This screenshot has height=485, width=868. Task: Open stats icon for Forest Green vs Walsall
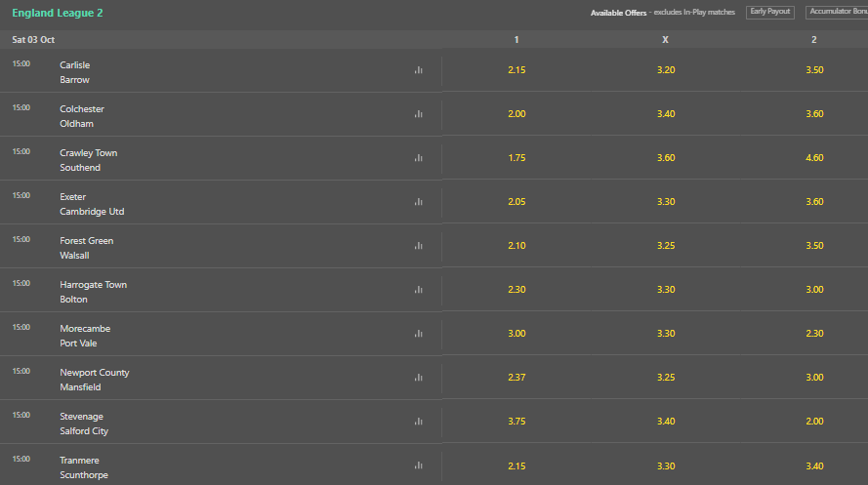[419, 246]
